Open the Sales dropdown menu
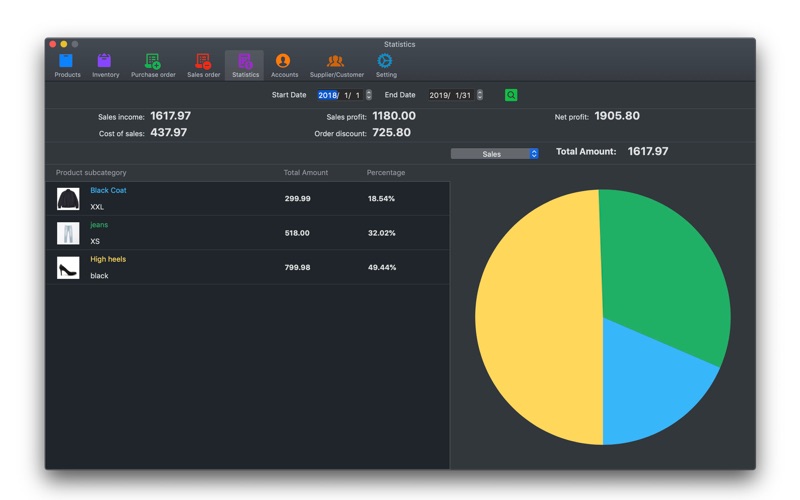Viewport: 800px width, 500px height. click(494, 154)
